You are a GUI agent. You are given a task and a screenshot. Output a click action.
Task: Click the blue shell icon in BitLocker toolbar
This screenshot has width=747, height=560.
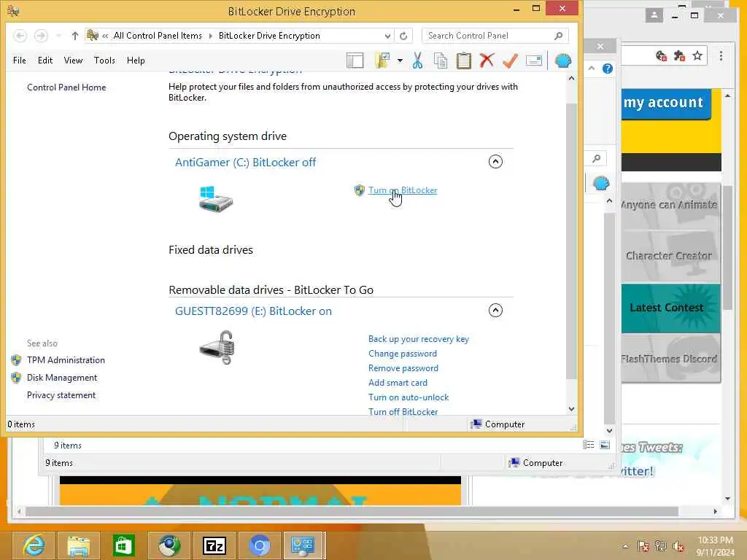click(563, 61)
